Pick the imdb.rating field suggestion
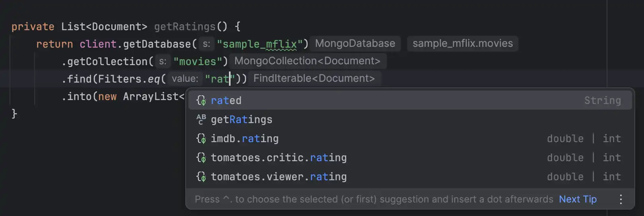This screenshot has width=644, height=216. (245, 139)
